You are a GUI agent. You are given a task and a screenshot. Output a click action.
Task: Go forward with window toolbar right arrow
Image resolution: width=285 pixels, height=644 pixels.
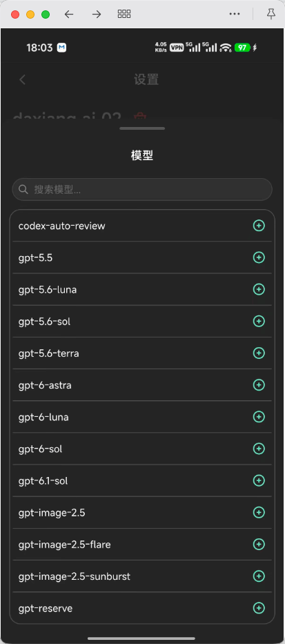click(x=97, y=14)
